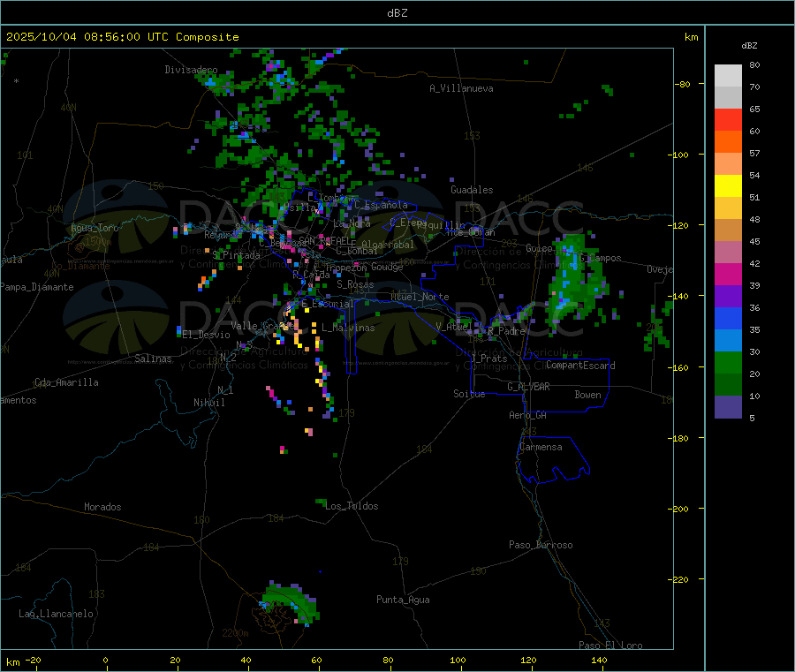This screenshot has height=672, width=795.
Task: Pick the slate 5-10 dBZ legend swatch
Action: tap(728, 407)
